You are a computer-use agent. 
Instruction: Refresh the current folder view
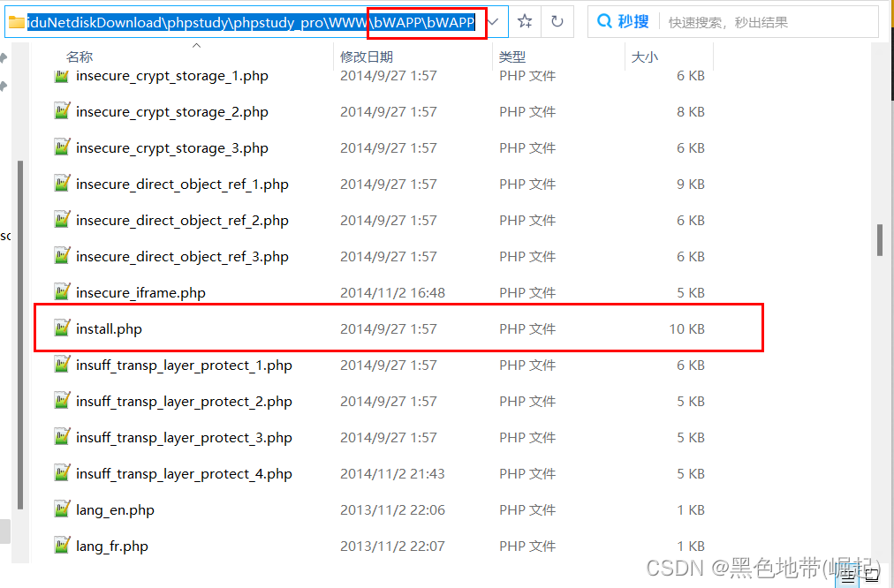tap(557, 22)
